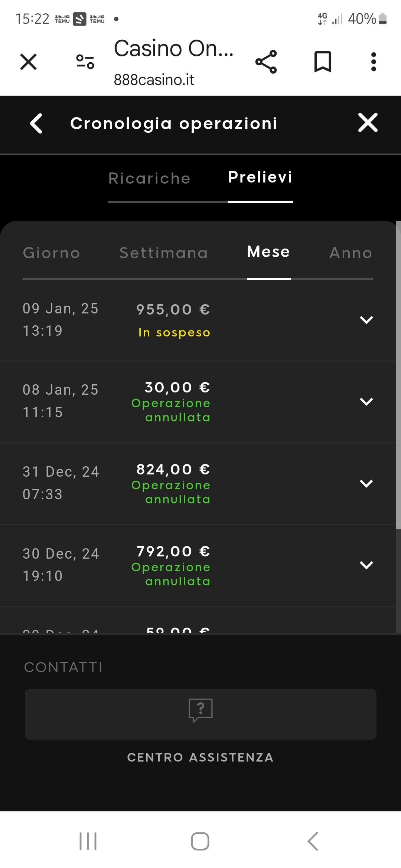
Task: Open site settings tune icon
Action: [85, 62]
